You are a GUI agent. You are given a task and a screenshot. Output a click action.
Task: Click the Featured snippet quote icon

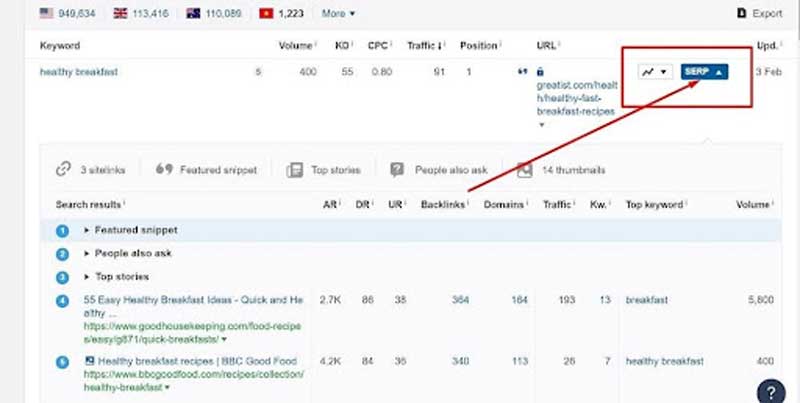(x=164, y=170)
